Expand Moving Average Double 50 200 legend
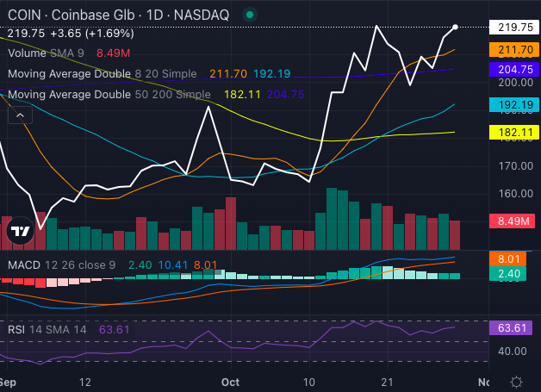 (108, 94)
